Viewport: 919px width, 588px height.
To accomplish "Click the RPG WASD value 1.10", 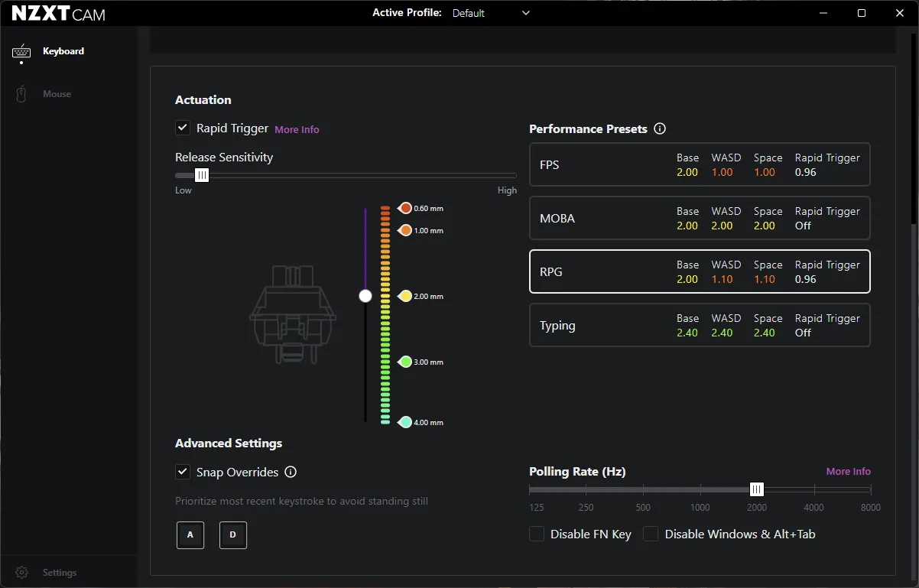I will point(722,279).
